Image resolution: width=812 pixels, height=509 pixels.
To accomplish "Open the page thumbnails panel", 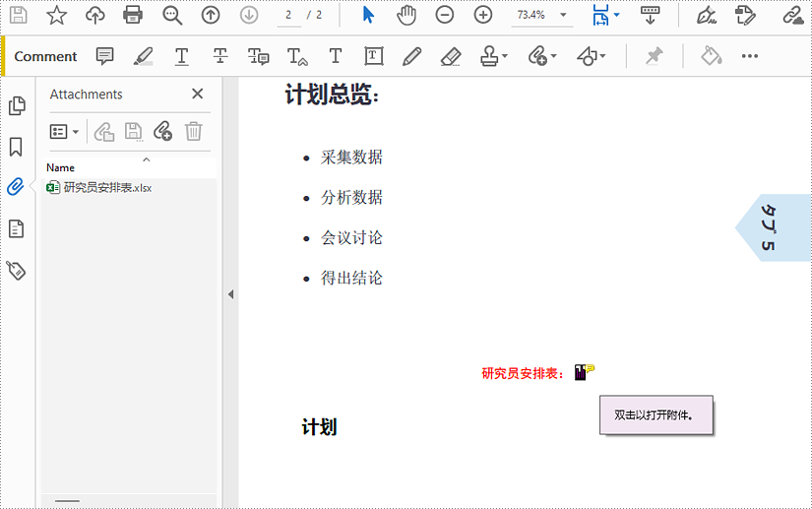I will coord(17,105).
